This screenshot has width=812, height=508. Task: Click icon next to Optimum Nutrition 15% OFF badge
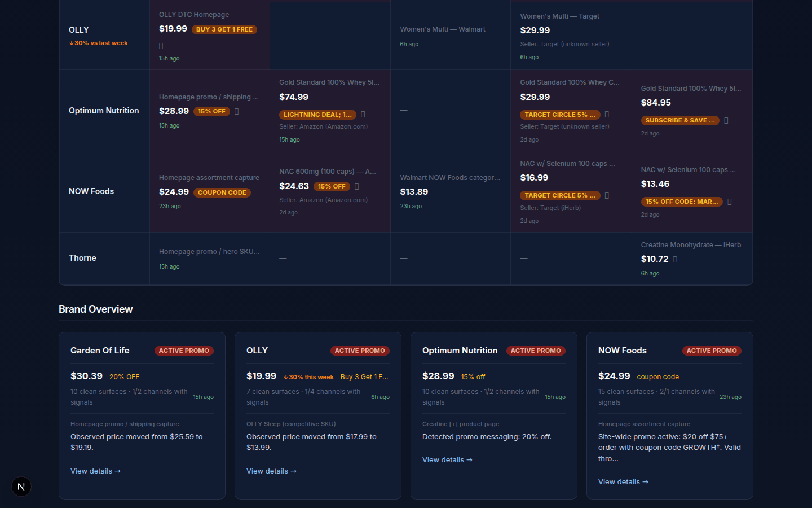point(237,111)
